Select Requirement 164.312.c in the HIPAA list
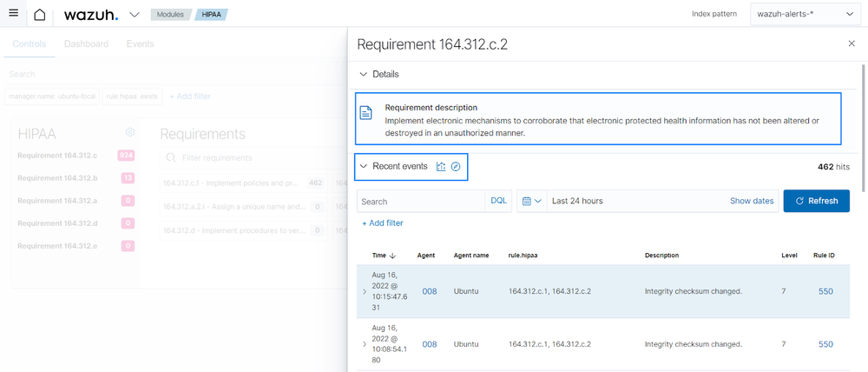This screenshot has width=868, height=372. 57,156
